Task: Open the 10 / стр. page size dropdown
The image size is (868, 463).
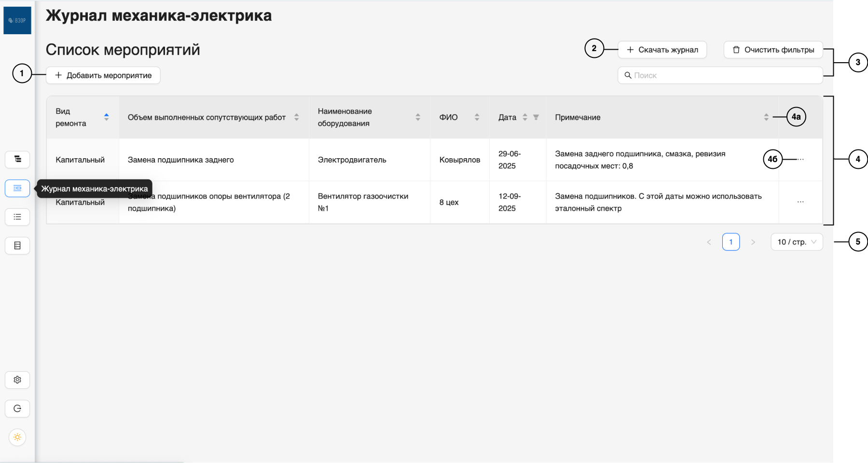Action: pyautogui.click(x=796, y=242)
